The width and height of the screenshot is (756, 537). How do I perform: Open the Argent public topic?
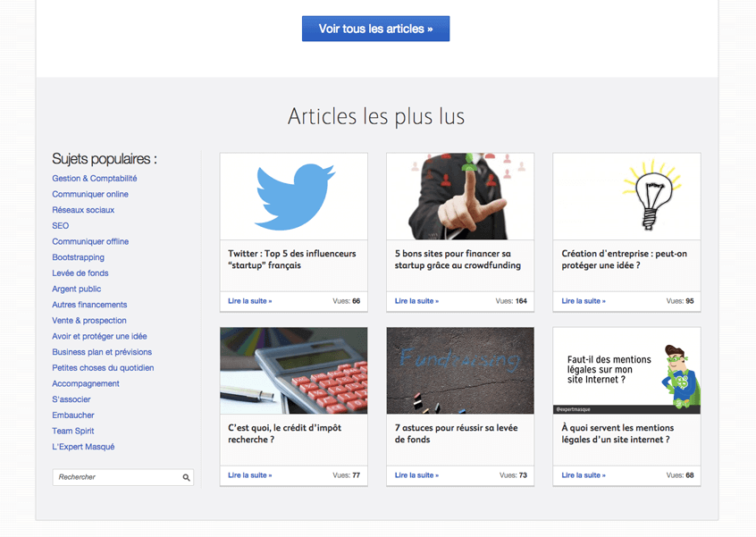click(x=77, y=289)
